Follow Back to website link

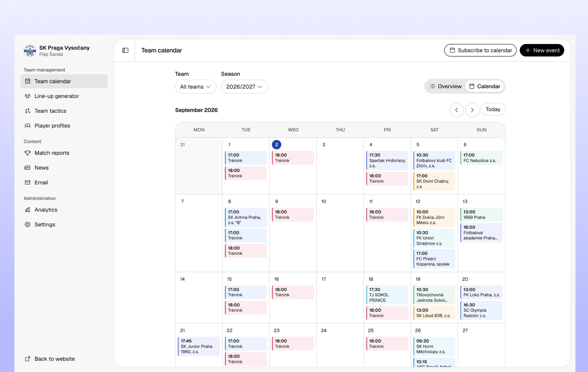pyautogui.click(x=64, y=359)
